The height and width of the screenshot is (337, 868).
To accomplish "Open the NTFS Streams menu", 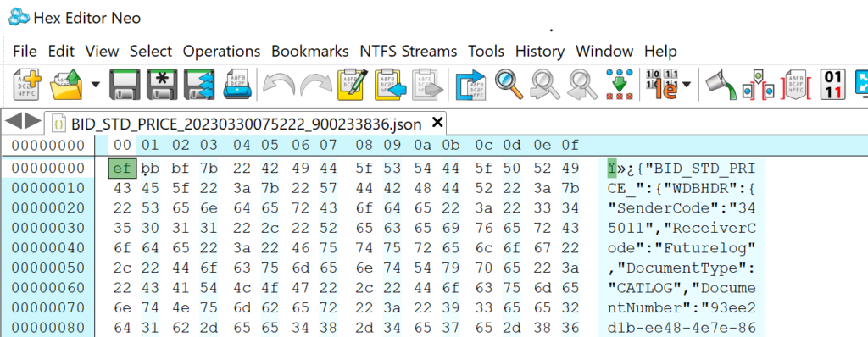I will (x=409, y=52).
